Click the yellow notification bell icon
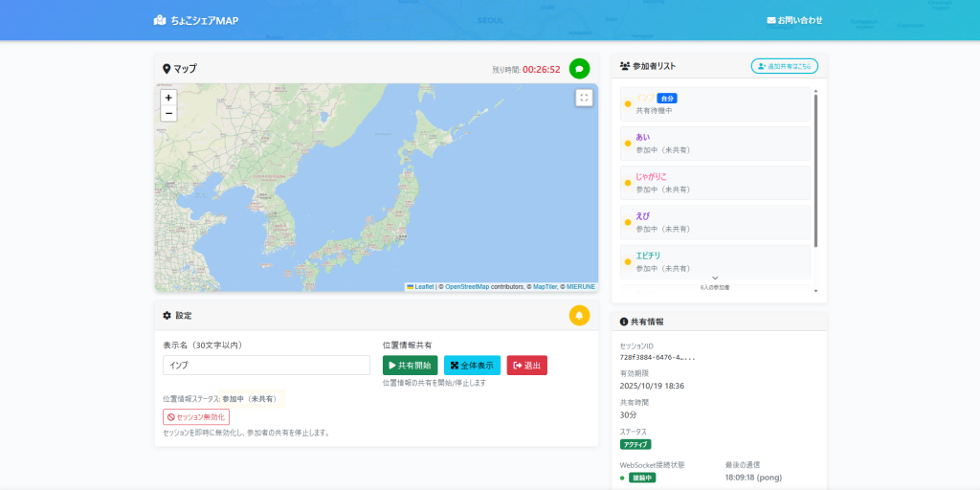The width and height of the screenshot is (980, 490). pyautogui.click(x=579, y=315)
